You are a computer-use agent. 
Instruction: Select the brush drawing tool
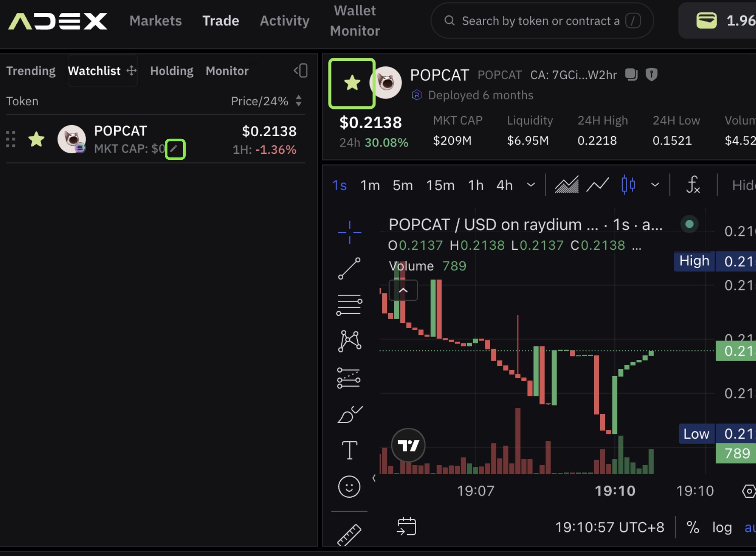(349, 415)
